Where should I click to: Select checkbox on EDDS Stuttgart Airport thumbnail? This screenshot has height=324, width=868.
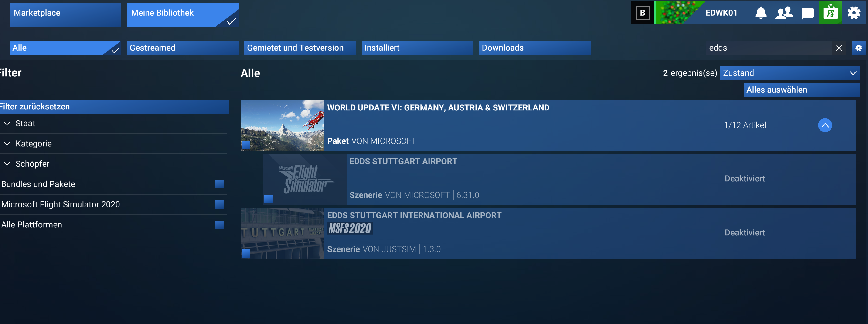(268, 199)
